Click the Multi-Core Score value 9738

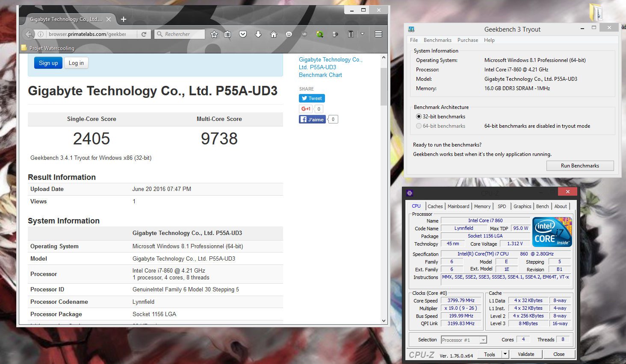(219, 138)
